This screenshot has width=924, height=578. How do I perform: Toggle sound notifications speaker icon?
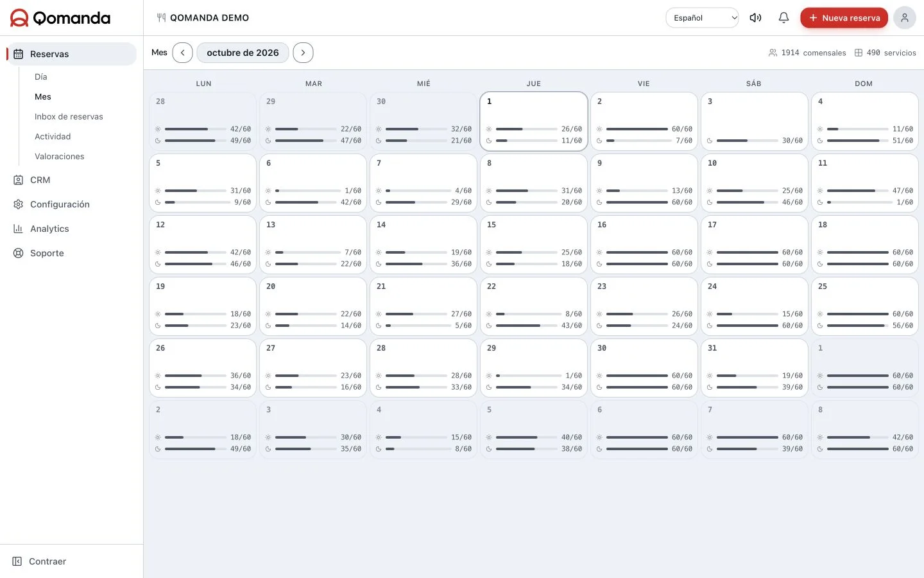click(755, 18)
